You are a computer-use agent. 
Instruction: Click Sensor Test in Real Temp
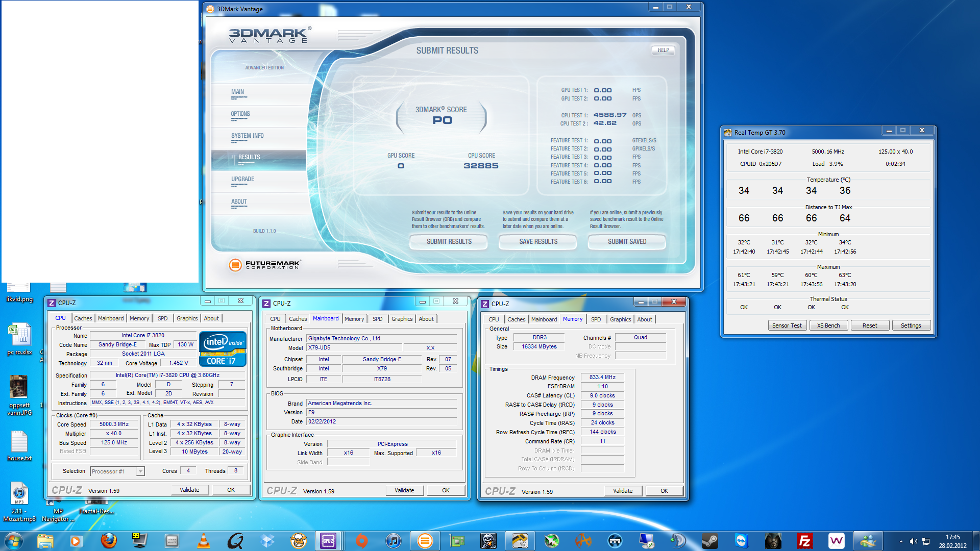tap(787, 325)
